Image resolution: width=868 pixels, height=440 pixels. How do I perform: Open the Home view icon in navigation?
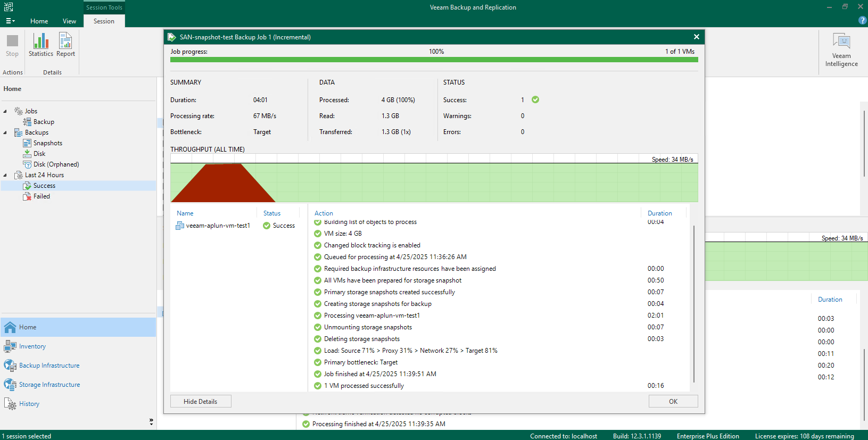pyautogui.click(x=10, y=327)
